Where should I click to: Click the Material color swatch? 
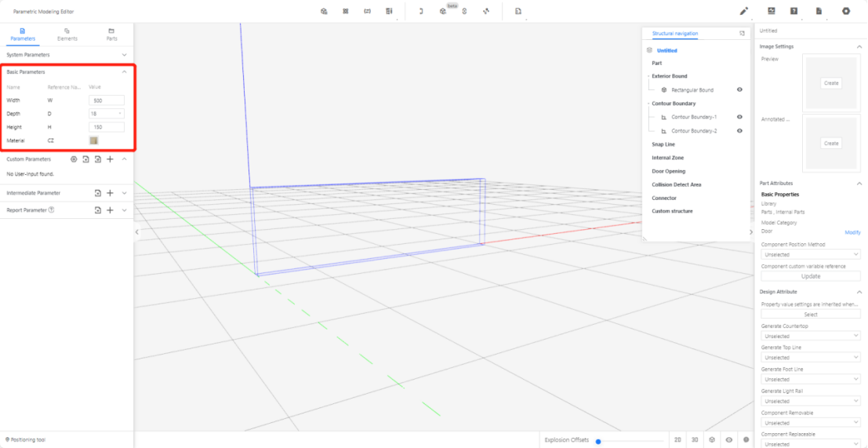pyautogui.click(x=94, y=140)
